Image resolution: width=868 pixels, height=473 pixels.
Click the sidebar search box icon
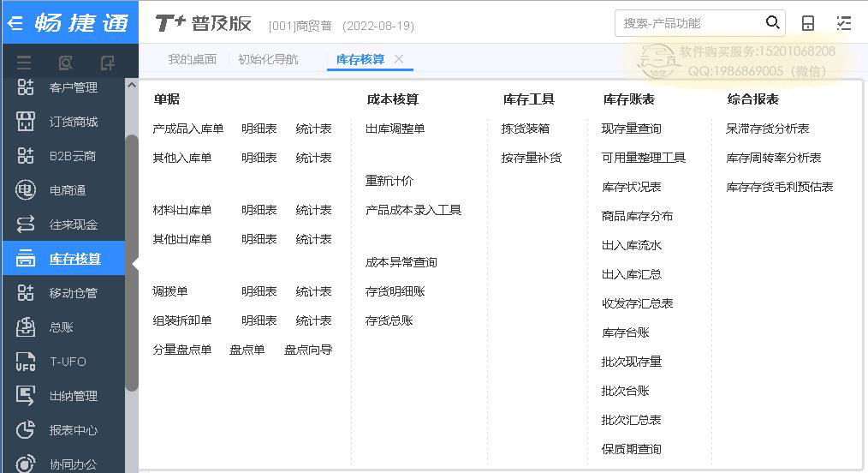[x=65, y=63]
